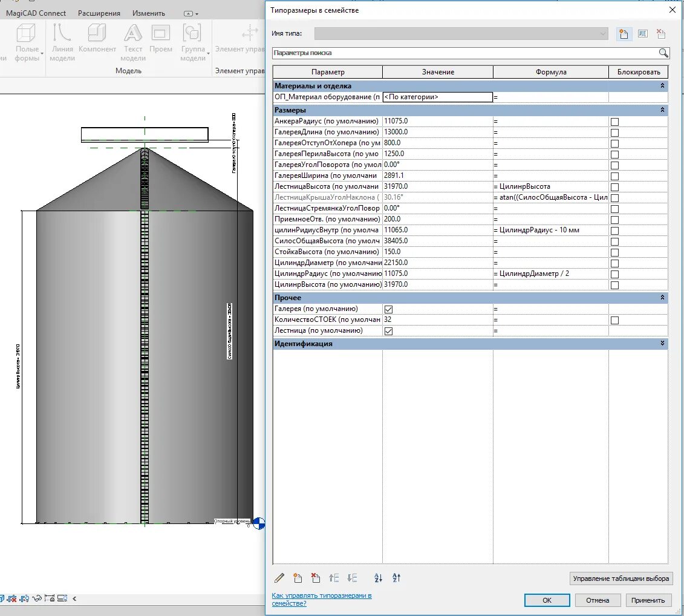Open the Расширения ribbon tab
The image size is (684, 616).
99,13
